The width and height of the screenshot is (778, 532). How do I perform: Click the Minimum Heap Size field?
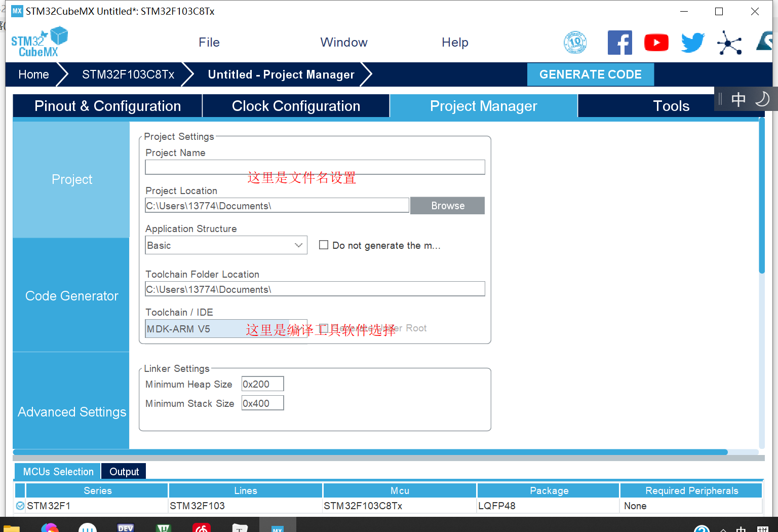[x=262, y=384]
